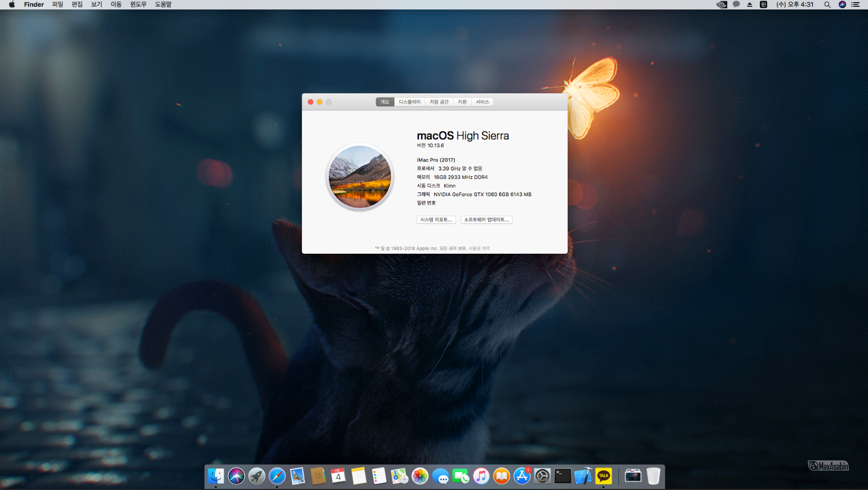Screen dimensions: 868x490
Task: Open the 편집 menu
Action: click(x=77, y=4)
